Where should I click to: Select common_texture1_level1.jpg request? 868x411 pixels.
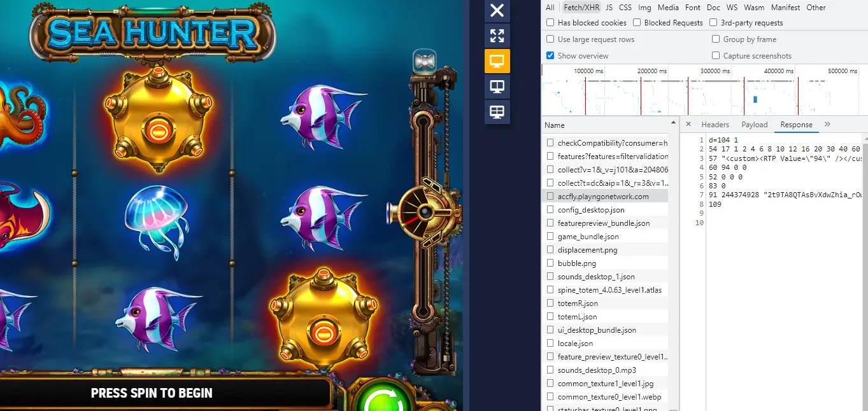pyautogui.click(x=605, y=384)
